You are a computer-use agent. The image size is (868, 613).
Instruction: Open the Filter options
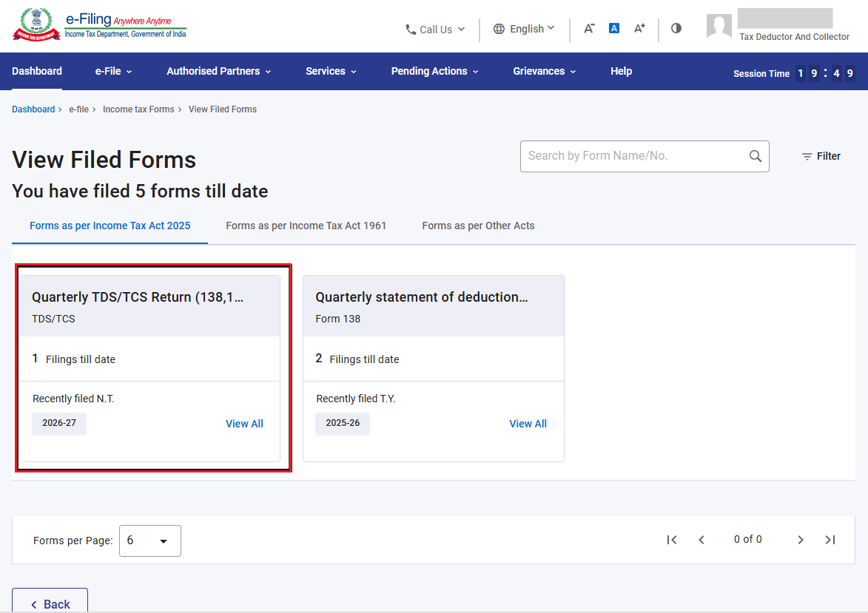(x=821, y=157)
